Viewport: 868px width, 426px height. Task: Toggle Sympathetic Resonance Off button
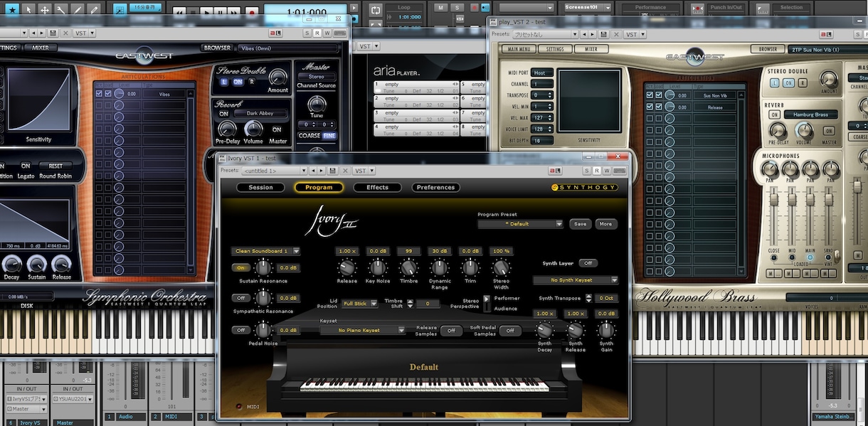(241, 298)
